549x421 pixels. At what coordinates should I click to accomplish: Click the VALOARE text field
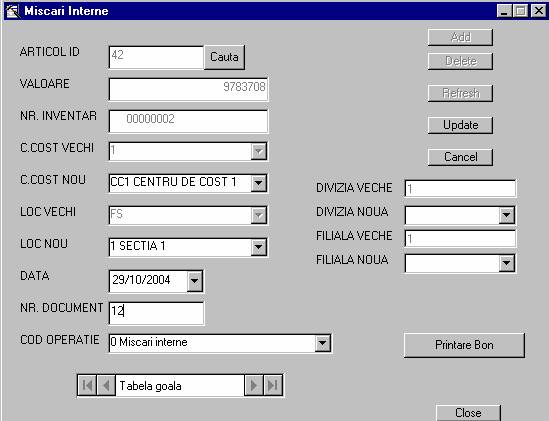point(188,89)
